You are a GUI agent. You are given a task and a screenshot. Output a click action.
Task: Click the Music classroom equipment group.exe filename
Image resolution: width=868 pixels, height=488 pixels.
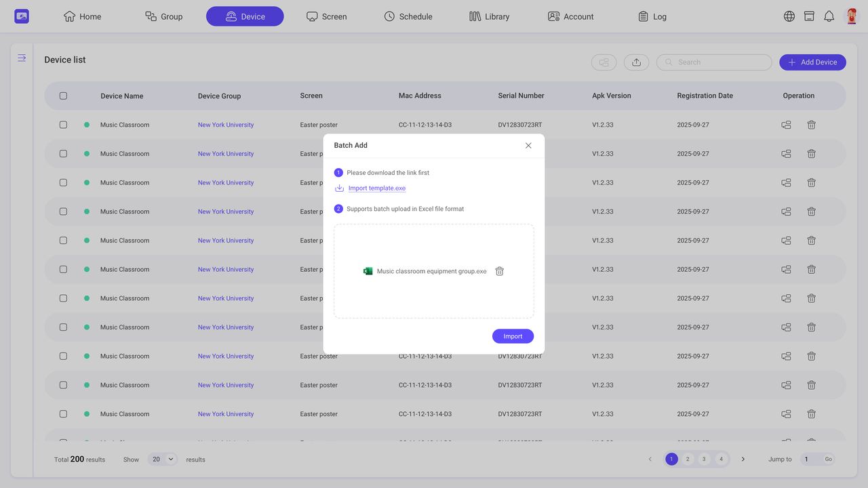pyautogui.click(x=431, y=271)
